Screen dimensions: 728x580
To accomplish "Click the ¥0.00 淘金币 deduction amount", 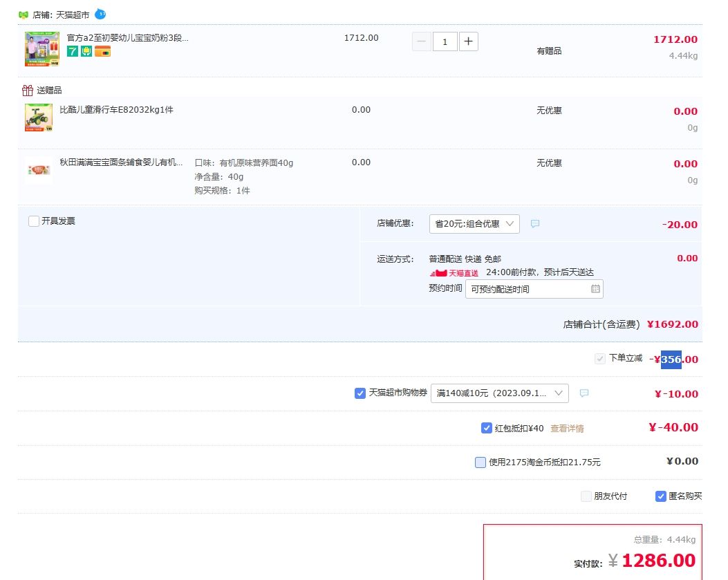I will (682, 461).
